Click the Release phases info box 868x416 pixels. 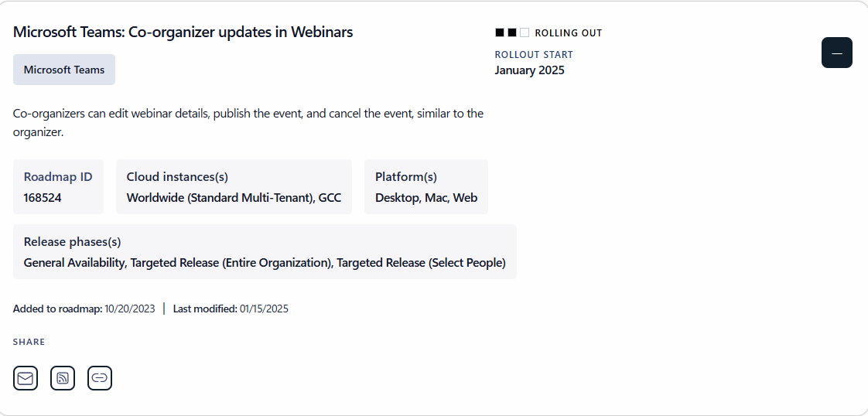point(265,252)
